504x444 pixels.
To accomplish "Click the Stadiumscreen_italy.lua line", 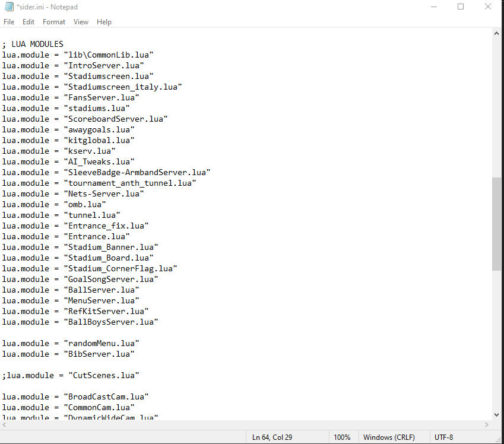I will point(92,87).
